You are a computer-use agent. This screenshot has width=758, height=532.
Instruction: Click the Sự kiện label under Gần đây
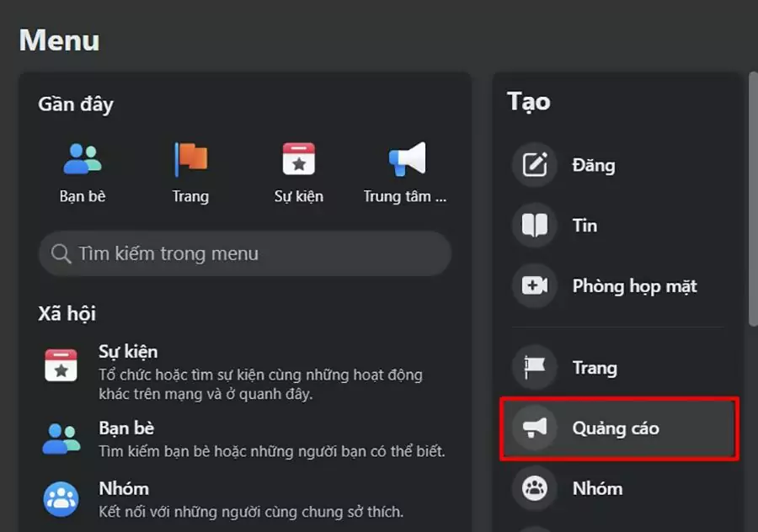pos(299,196)
